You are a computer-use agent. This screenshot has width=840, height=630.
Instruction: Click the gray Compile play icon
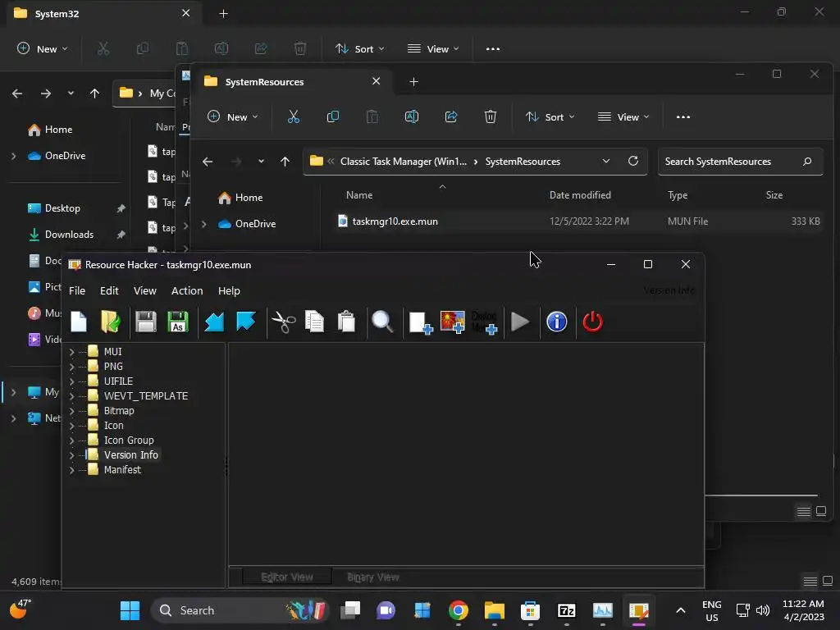pyautogui.click(x=520, y=322)
